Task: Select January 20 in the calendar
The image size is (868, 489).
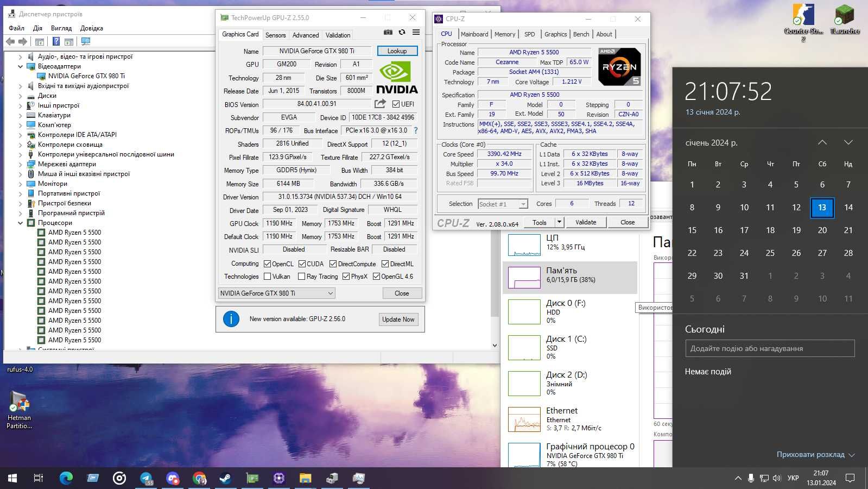Action: [822, 230]
